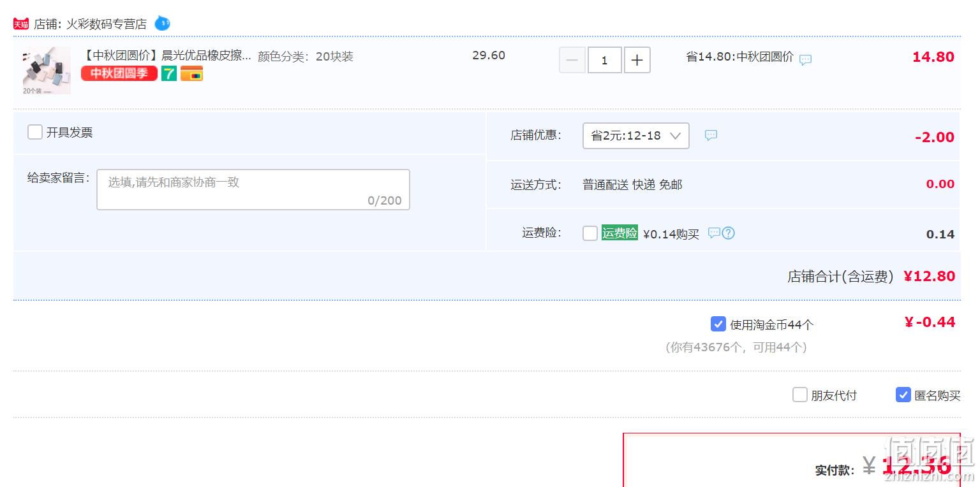Image resolution: width=980 pixels, height=487 pixels.
Task: Click the 你有43676个，可用44个 coin balance text
Action: (736, 347)
